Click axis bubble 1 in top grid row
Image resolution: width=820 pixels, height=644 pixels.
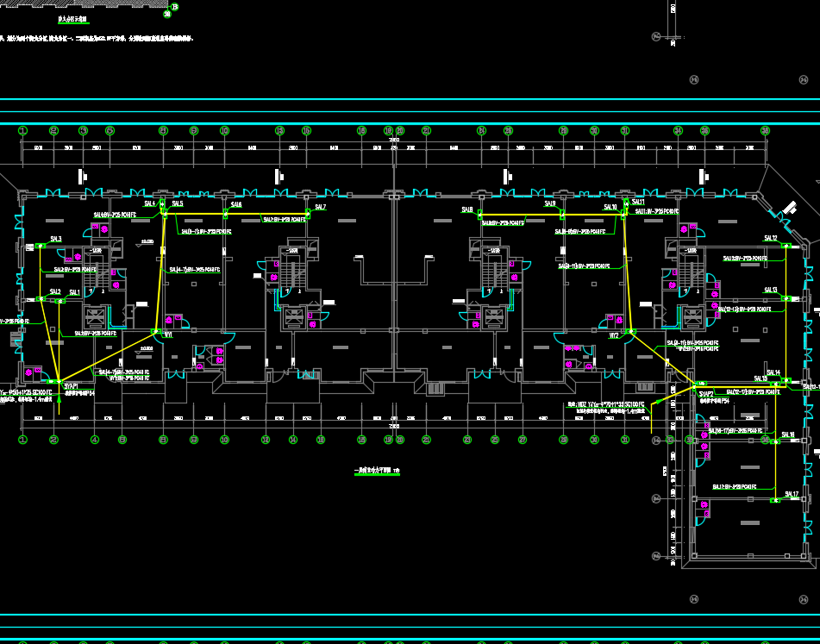pyautogui.click(x=23, y=131)
